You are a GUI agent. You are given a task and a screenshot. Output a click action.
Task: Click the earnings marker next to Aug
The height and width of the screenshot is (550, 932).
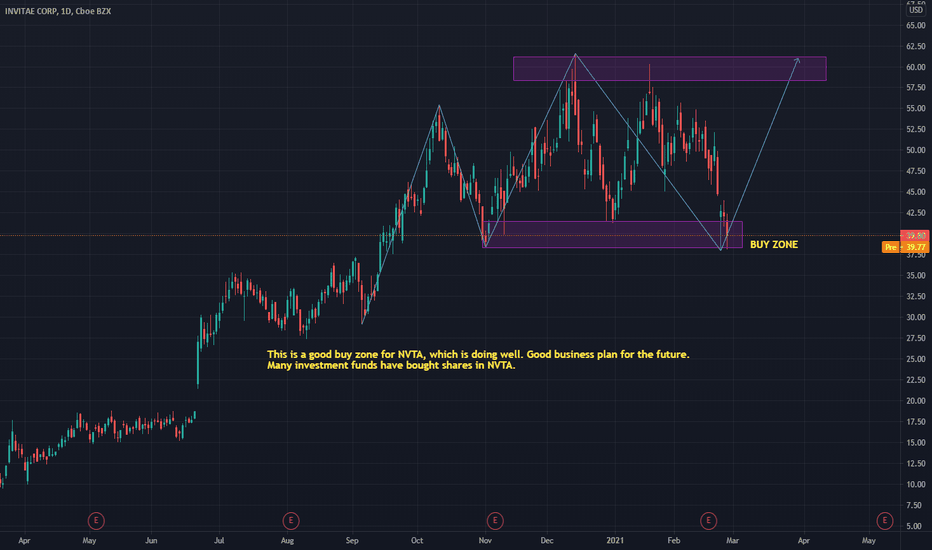[x=291, y=521]
